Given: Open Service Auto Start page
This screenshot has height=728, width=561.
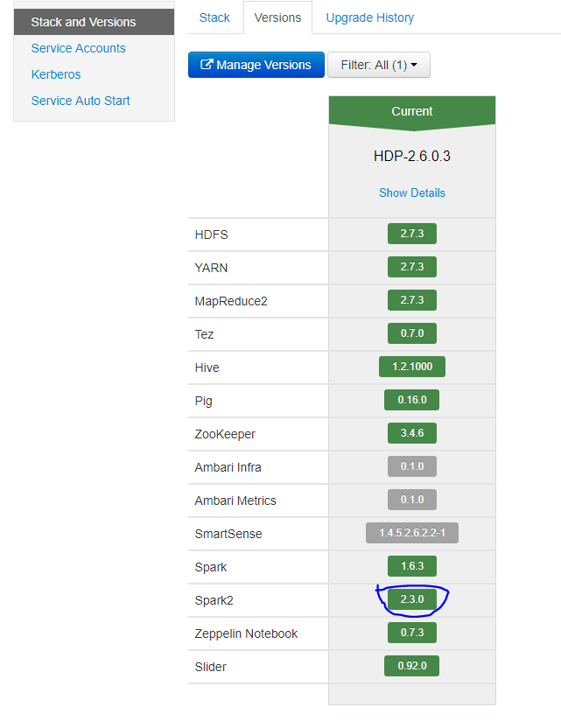Looking at the screenshot, I should point(81,101).
